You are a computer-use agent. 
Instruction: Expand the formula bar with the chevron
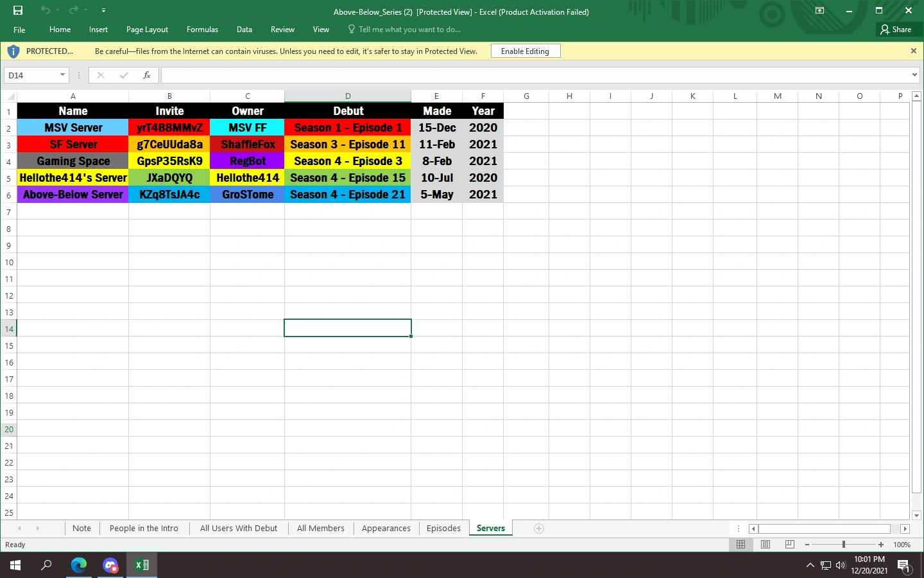pos(915,75)
